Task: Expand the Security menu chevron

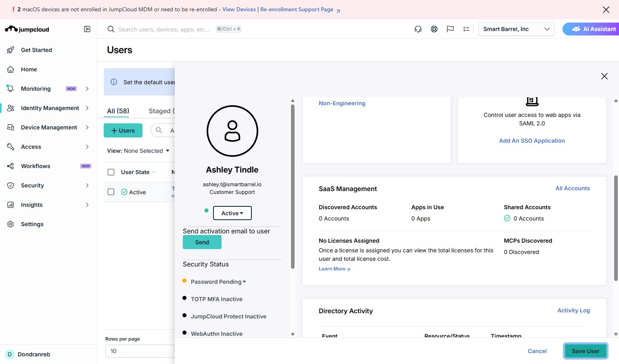Action: pyautogui.click(x=87, y=185)
